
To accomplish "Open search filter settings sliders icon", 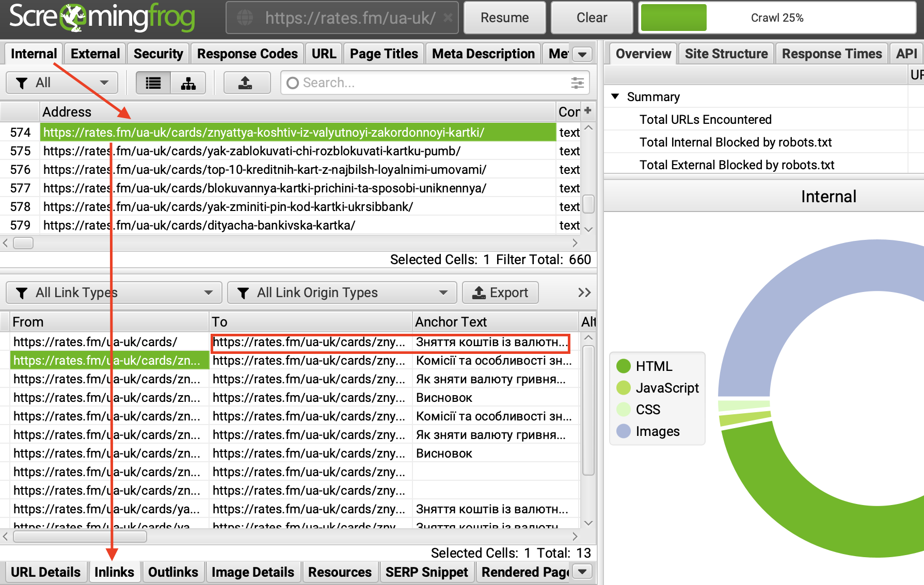I will click(x=577, y=83).
